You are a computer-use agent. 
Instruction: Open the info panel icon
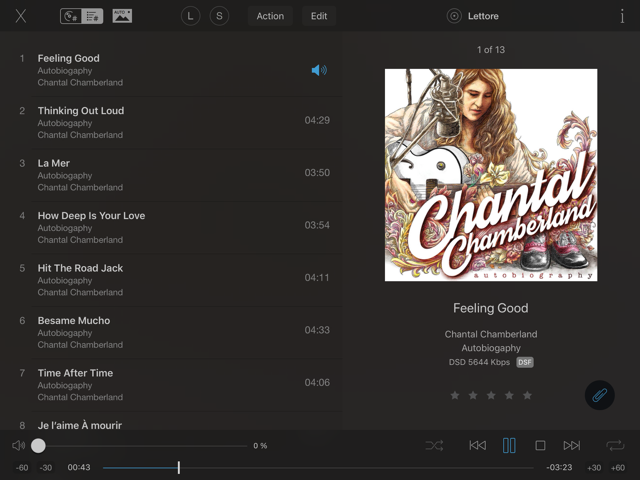622,16
